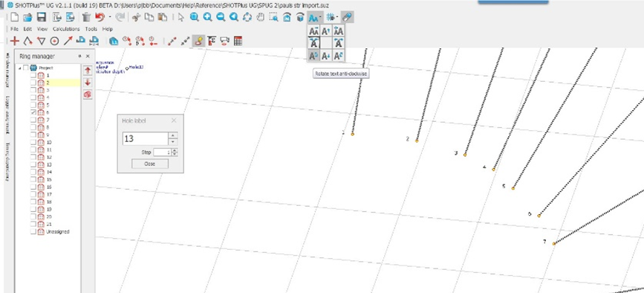The height and width of the screenshot is (293, 644).
Task: Open the Tools menu
Action: pos(91,29)
